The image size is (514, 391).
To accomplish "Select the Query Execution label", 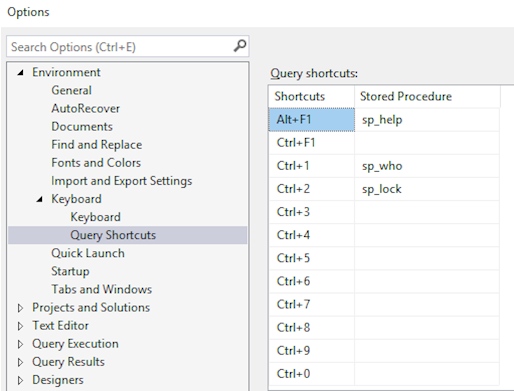I will point(75,344).
